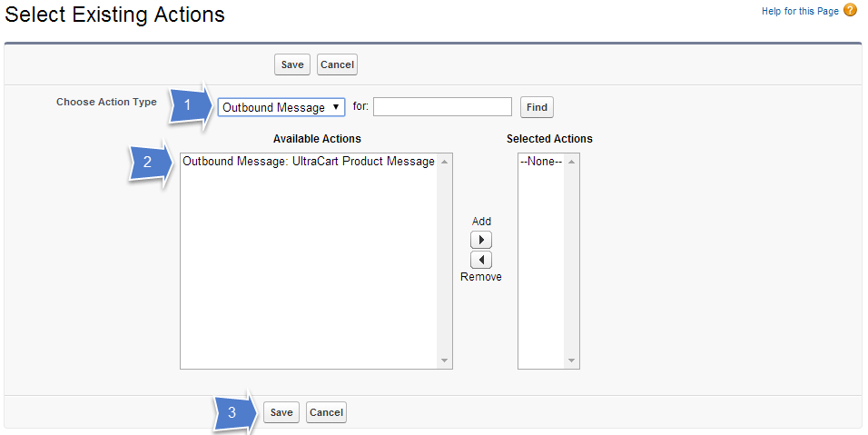The width and height of the screenshot is (868, 435).
Task: Click the Add right-arrow button
Action: (x=481, y=240)
